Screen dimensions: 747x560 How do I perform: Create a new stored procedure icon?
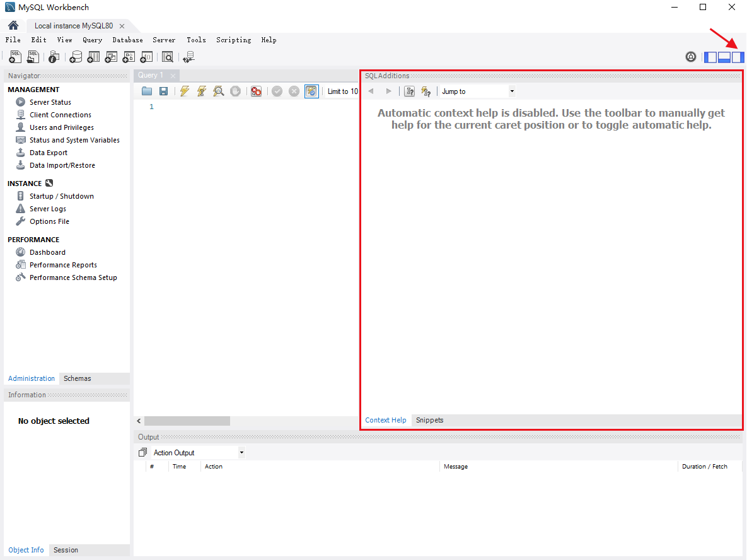point(129,57)
